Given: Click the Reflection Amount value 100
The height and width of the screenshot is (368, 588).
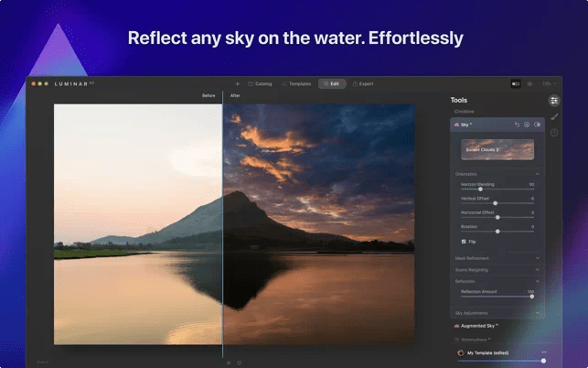Looking at the screenshot, I should point(530,292).
